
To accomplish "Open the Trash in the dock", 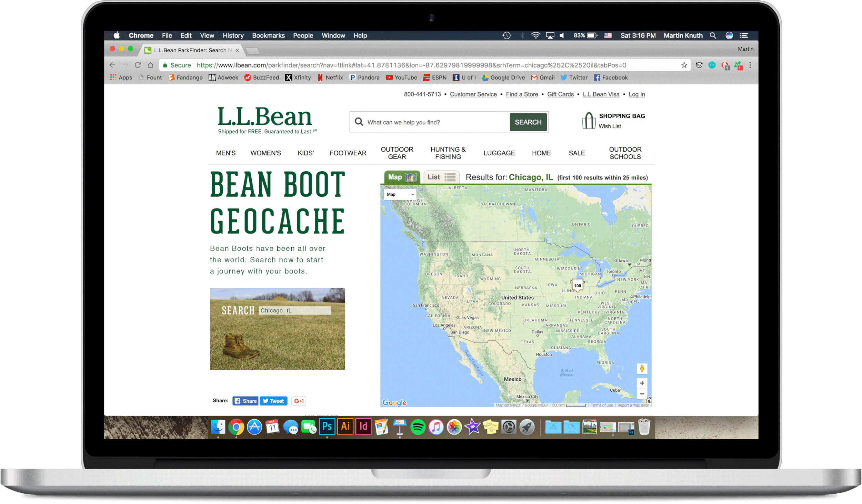I will 644,427.
